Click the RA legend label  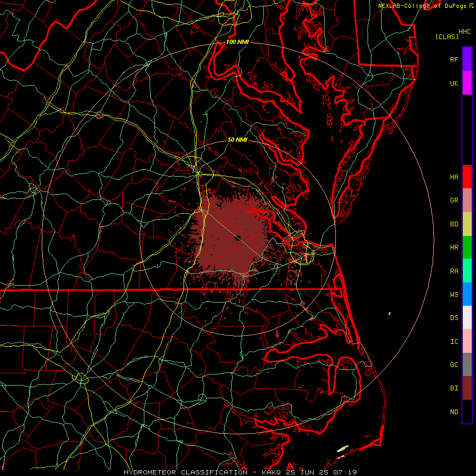[x=454, y=271]
